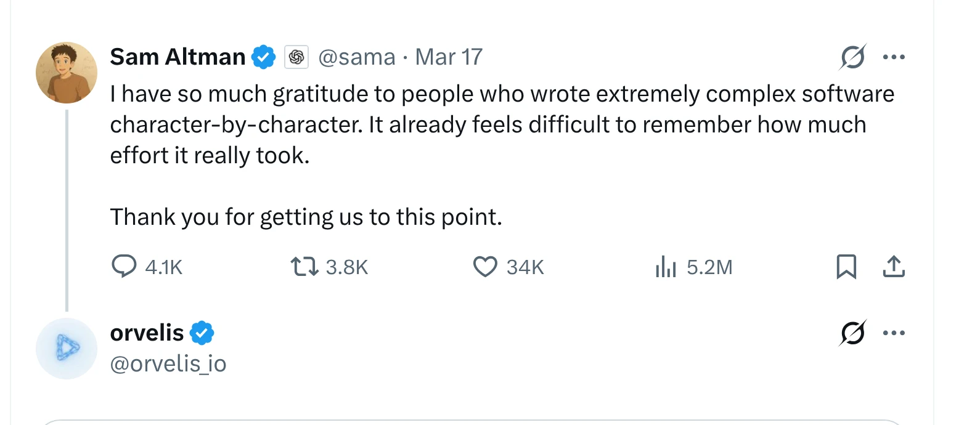
Task: Click the tweet text about complex software
Action: point(487,124)
